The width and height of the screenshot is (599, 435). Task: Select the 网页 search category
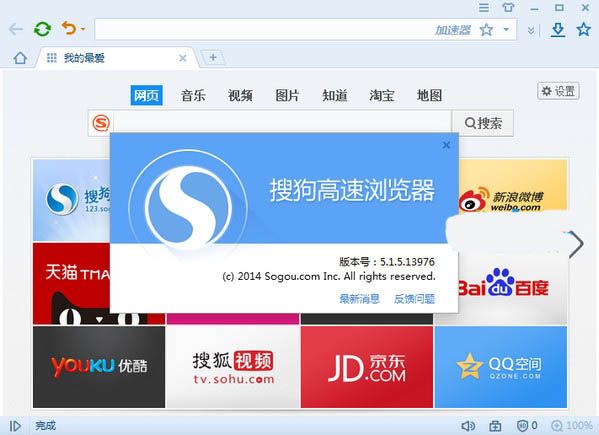coord(146,95)
